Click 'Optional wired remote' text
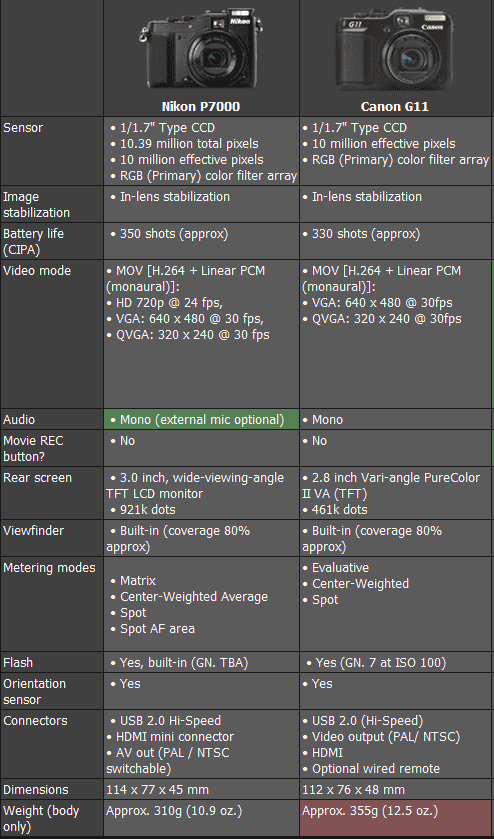The height and width of the screenshot is (839, 494). (x=376, y=768)
